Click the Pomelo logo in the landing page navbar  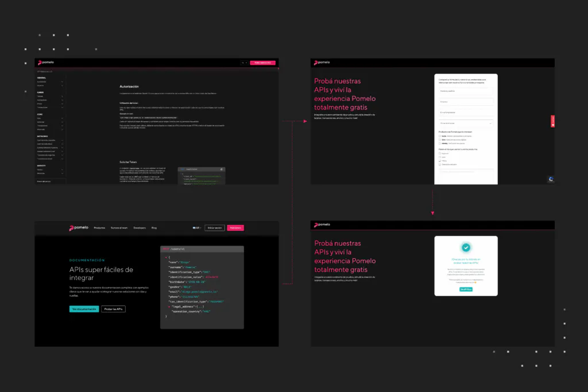[x=78, y=228]
